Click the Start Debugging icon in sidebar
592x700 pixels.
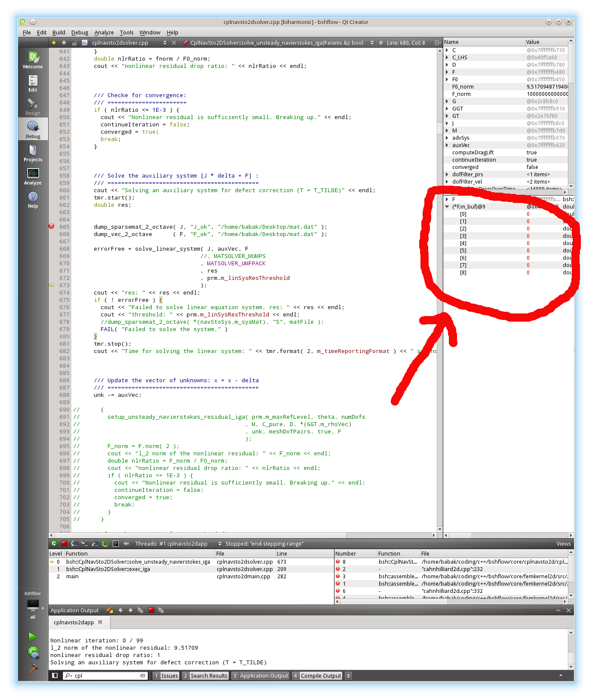[x=33, y=653]
